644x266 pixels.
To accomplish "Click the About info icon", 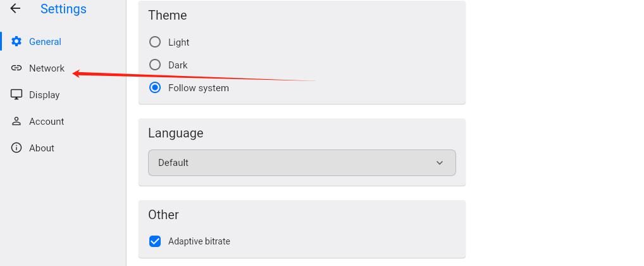I will 16,148.
